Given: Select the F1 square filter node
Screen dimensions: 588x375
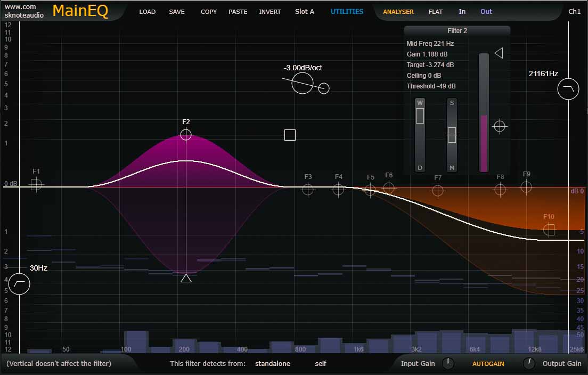Looking at the screenshot, I should [x=36, y=184].
